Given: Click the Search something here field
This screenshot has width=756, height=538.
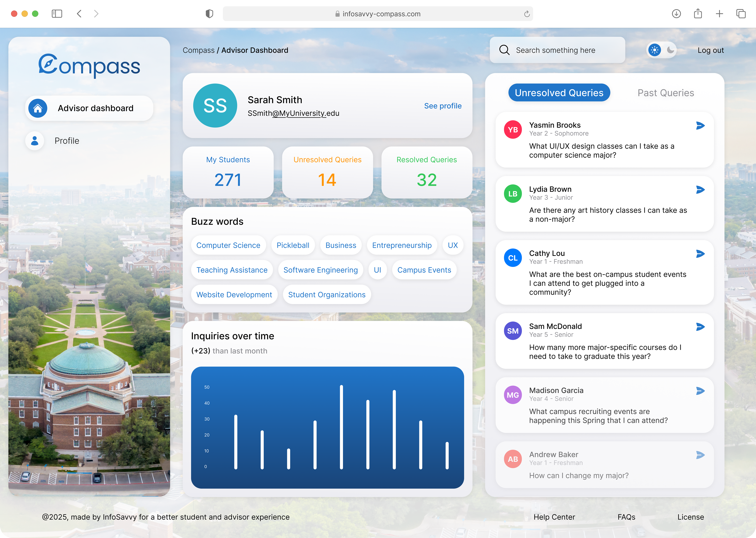Looking at the screenshot, I should click(557, 50).
